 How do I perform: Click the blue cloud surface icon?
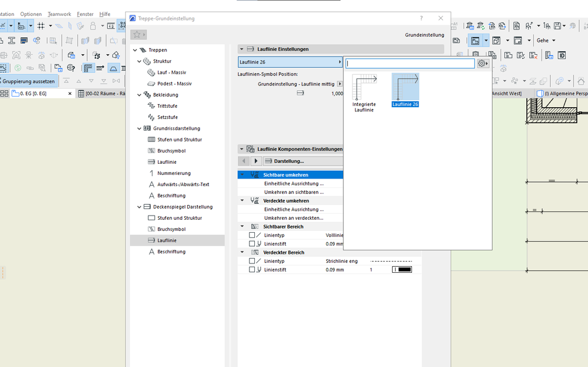click(x=36, y=41)
